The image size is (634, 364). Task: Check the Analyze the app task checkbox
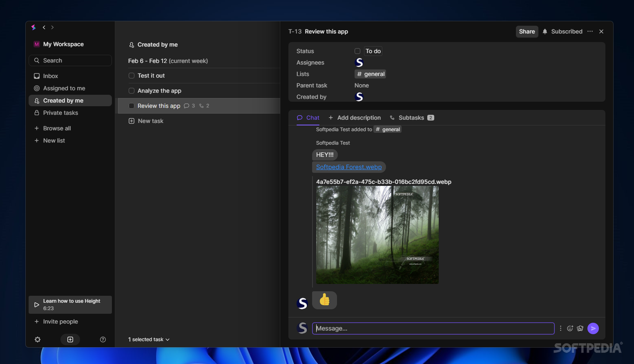click(132, 91)
